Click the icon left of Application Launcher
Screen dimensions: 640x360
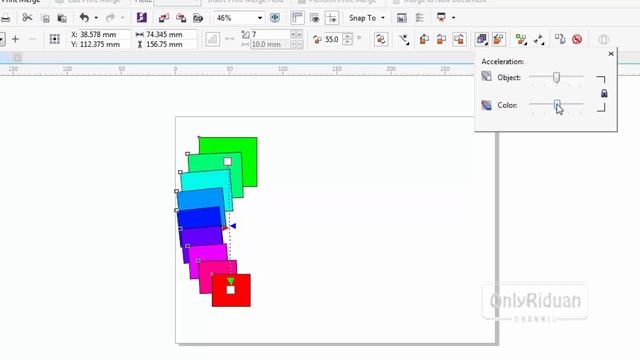coord(420,18)
